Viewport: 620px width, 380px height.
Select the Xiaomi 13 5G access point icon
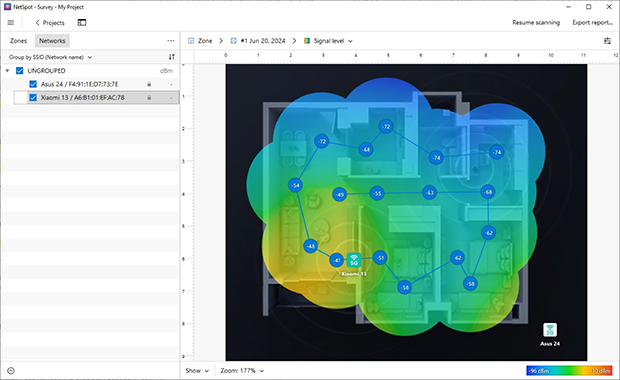(x=354, y=260)
